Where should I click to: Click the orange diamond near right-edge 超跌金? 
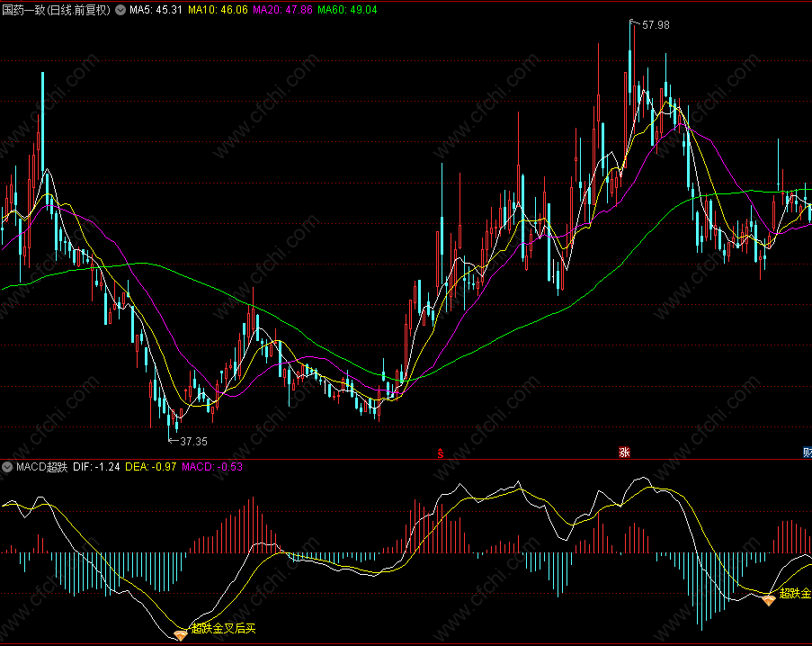coord(769,600)
